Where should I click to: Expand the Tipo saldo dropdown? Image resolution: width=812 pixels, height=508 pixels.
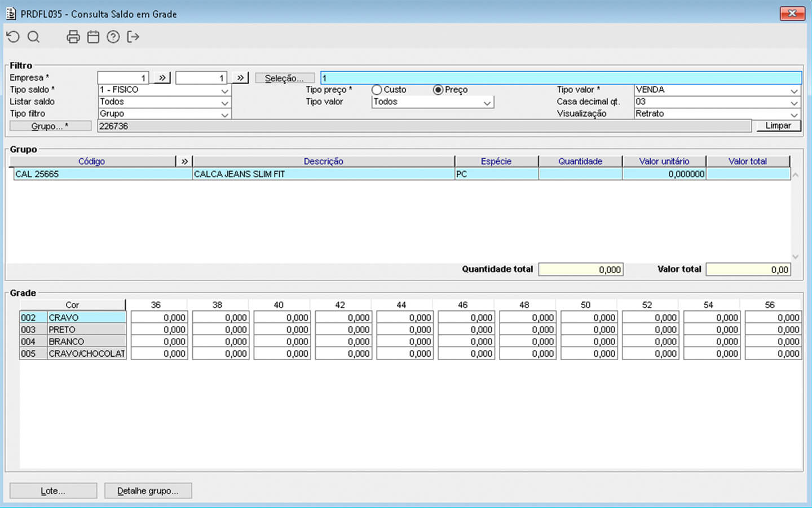click(x=224, y=90)
